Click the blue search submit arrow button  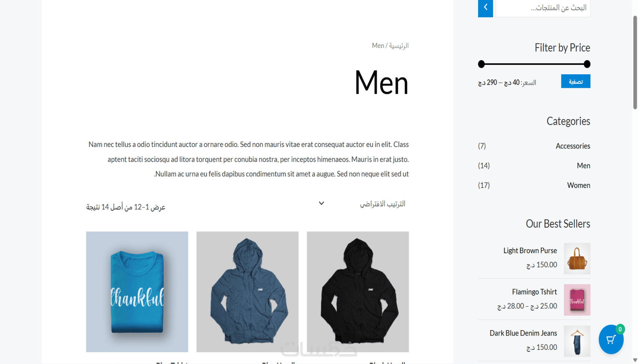coord(485,8)
